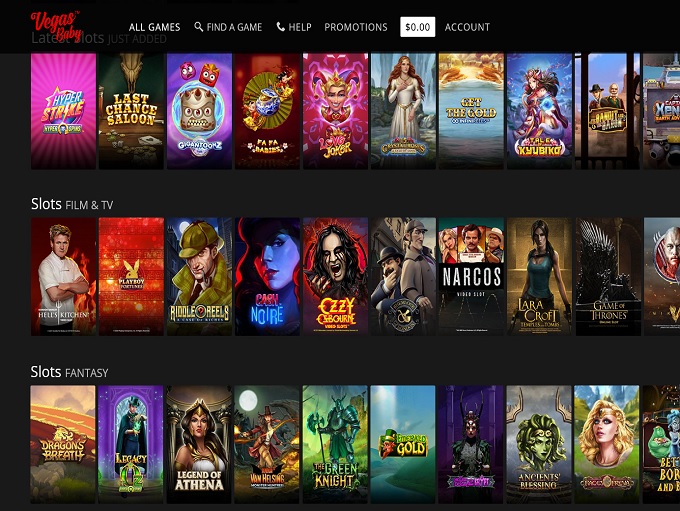
Task: Open the Hyper Strike slot game
Action: tap(63, 111)
